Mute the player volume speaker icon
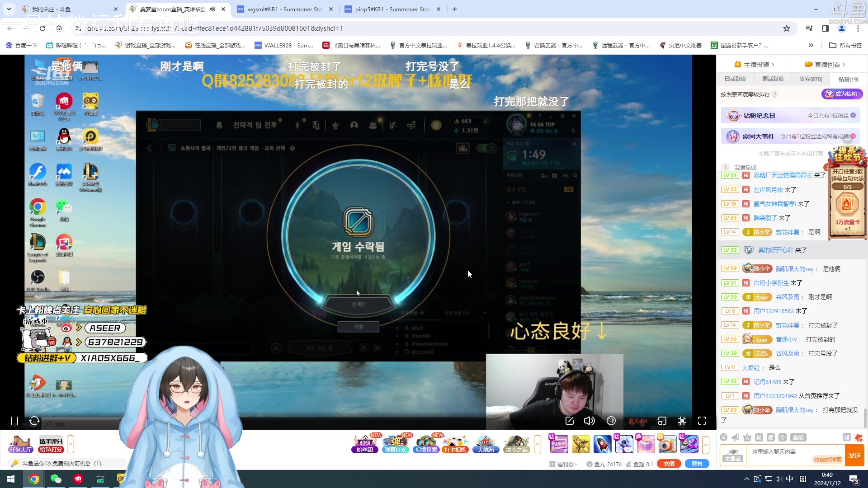The image size is (868, 488). (590, 421)
